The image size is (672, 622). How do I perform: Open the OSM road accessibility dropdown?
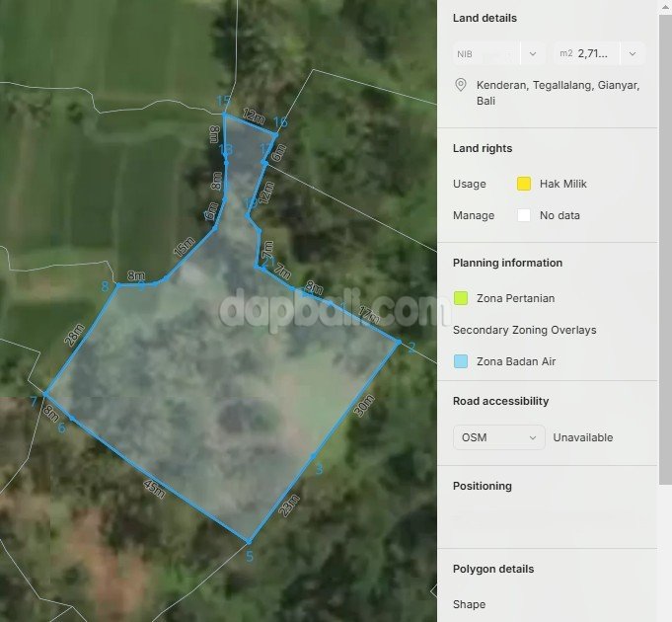pos(498,437)
